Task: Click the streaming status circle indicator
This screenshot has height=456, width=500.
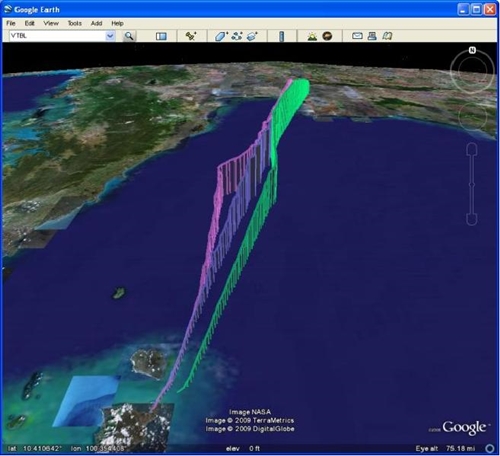Action: click(489, 448)
